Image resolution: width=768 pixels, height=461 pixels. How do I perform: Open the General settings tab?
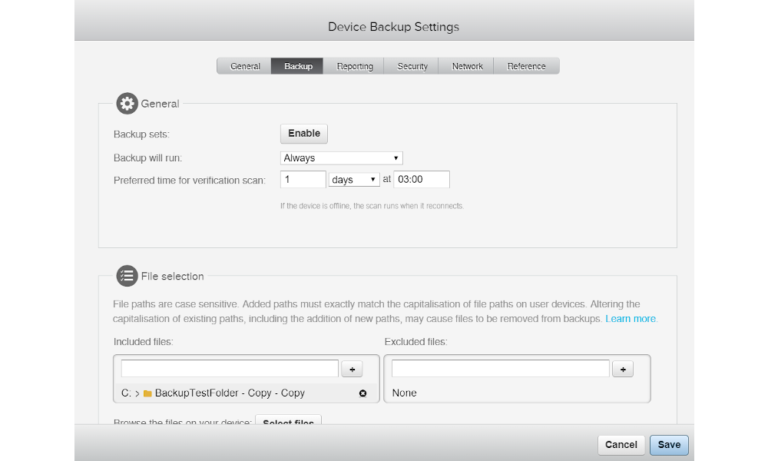pos(244,66)
